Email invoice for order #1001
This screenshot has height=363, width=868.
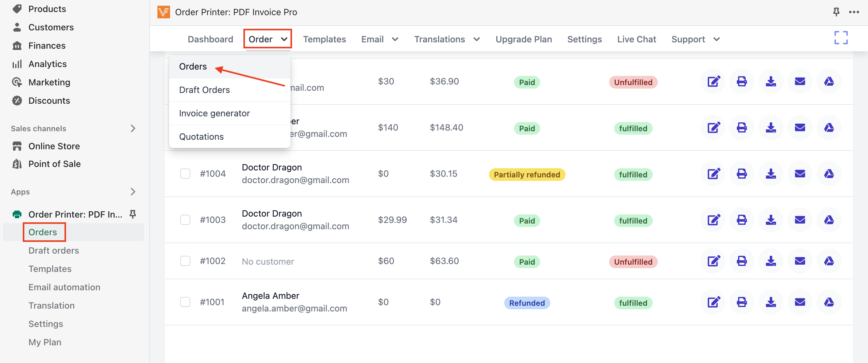coord(800,302)
